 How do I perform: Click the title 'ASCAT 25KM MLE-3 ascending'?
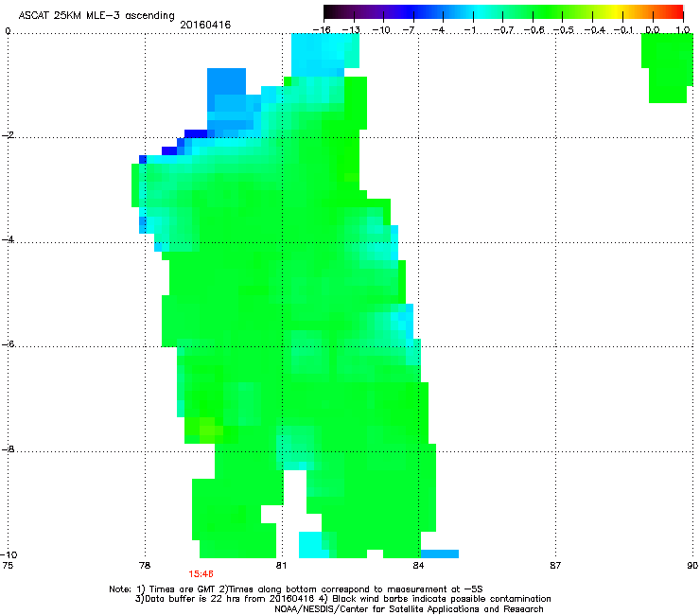click(96, 16)
